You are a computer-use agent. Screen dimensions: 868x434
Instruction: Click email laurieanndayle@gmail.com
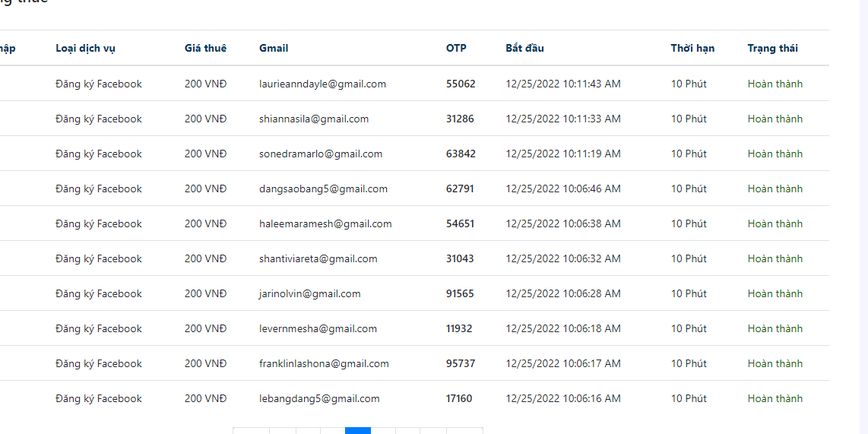click(322, 84)
